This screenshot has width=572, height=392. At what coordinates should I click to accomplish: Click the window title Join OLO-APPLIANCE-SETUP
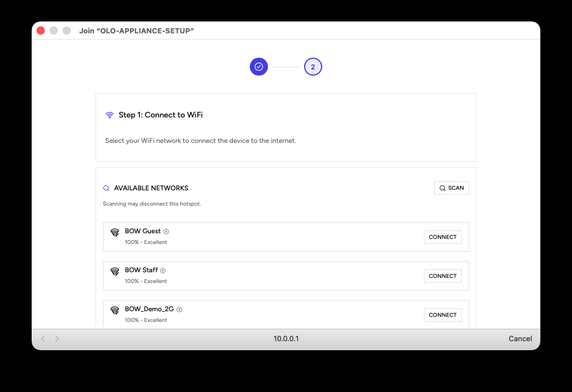(x=136, y=31)
